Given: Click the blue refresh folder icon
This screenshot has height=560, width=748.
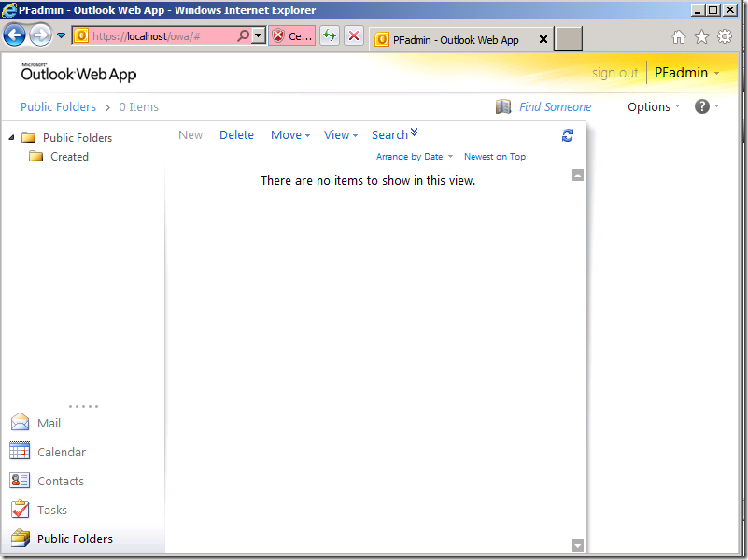Looking at the screenshot, I should 567,135.
